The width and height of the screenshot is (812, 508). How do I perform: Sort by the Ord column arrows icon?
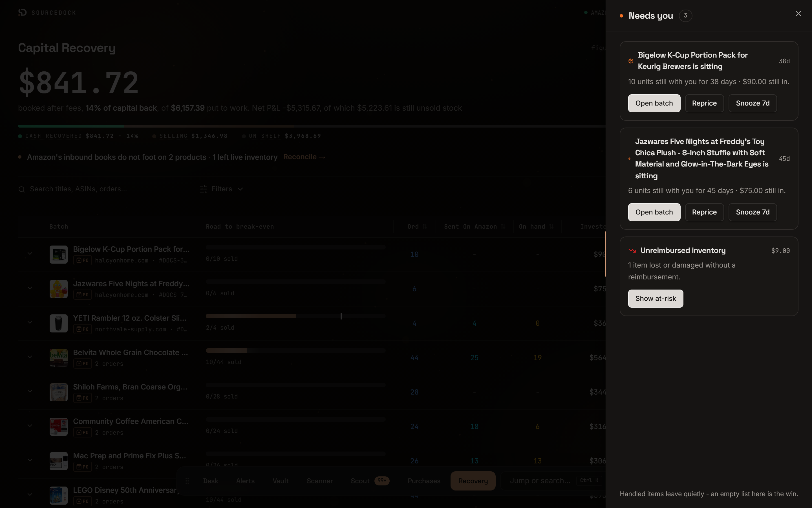click(x=425, y=226)
